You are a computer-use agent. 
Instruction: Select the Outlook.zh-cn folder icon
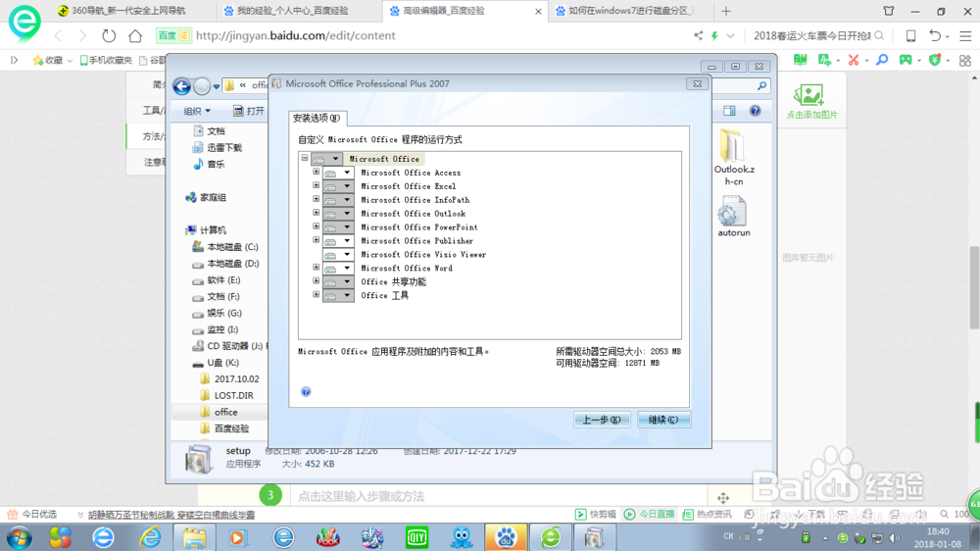click(x=734, y=157)
